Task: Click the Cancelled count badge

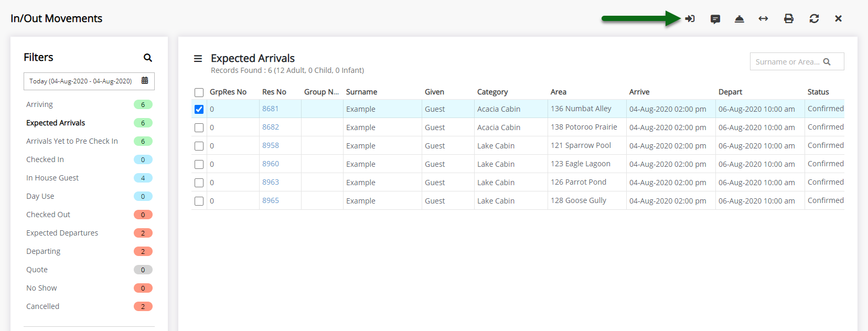Action: point(143,306)
